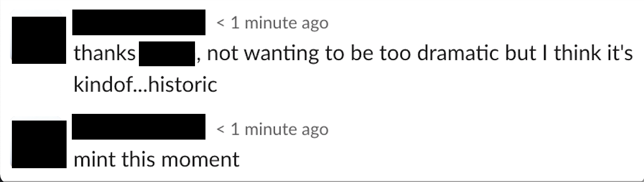Select the word 'thanks' in the first message

click(105, 54)
